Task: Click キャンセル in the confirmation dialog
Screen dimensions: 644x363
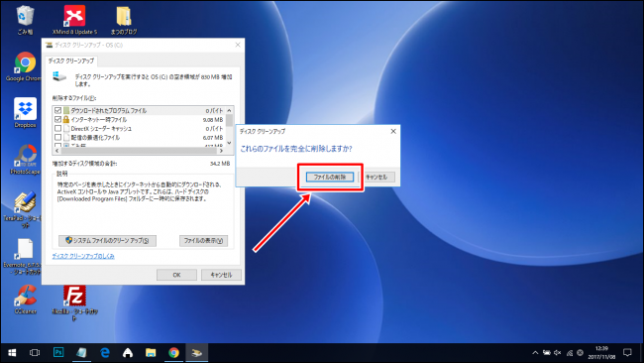Action: click(x=376, y=177)
